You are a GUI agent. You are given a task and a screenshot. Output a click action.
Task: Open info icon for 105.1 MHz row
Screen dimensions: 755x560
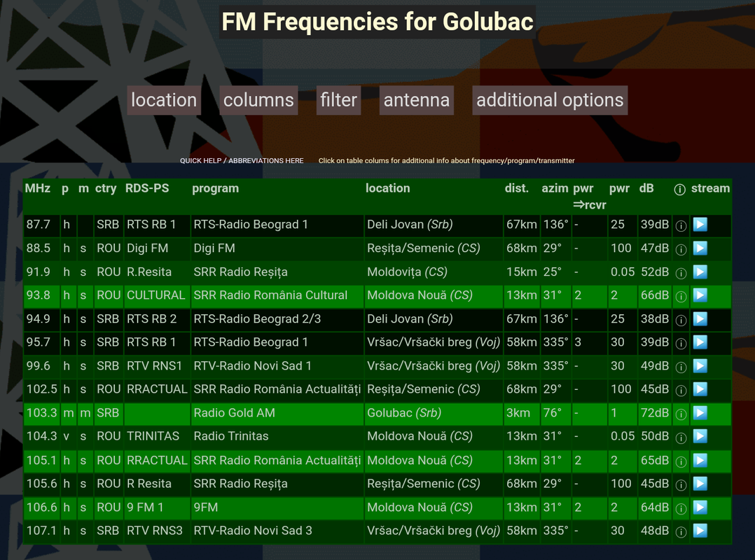point(681,461)
